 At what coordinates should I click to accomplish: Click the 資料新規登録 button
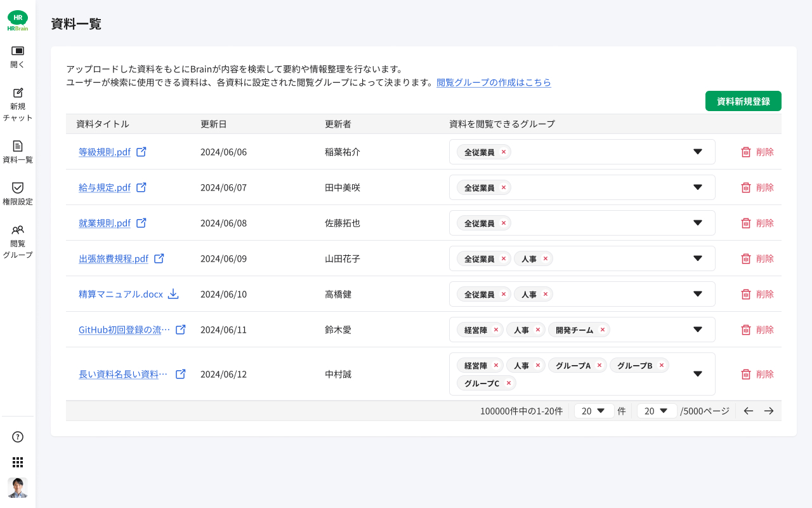(743, 101)
